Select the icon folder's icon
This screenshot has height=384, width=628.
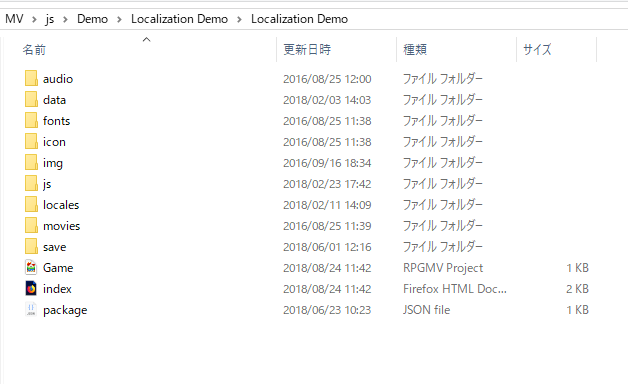click(x=31, y=141)
